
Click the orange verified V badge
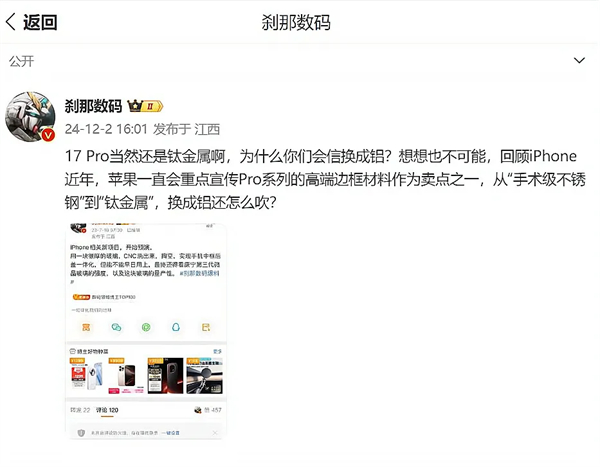point(48,135)
